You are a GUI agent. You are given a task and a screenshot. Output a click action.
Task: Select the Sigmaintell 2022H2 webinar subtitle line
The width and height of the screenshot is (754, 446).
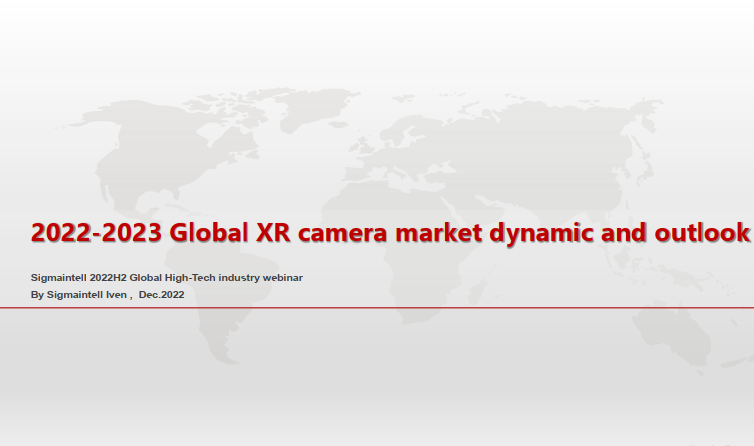pos(166,276)
